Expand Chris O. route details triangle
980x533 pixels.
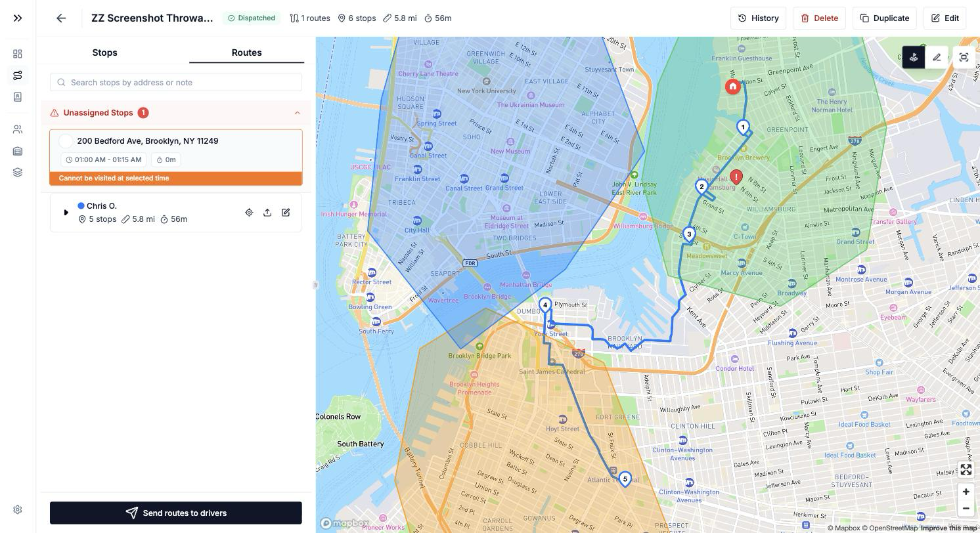click(x=66, y=213)
